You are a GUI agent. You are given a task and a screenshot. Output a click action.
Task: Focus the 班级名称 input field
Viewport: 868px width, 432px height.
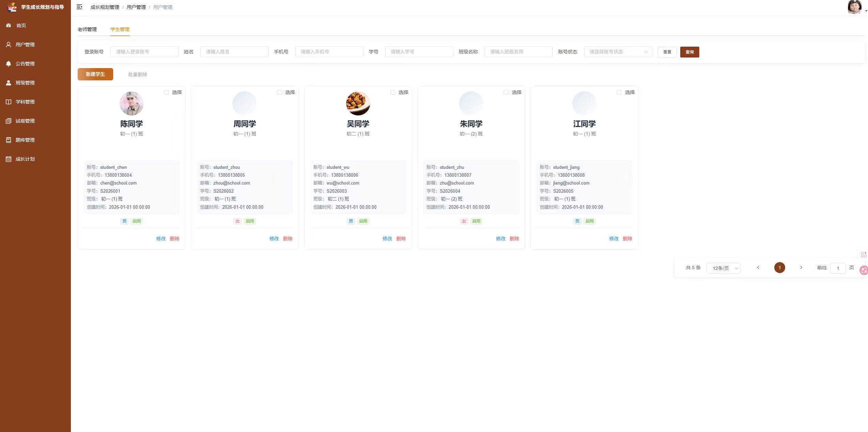pyautogui.click(x=518, y=52)
